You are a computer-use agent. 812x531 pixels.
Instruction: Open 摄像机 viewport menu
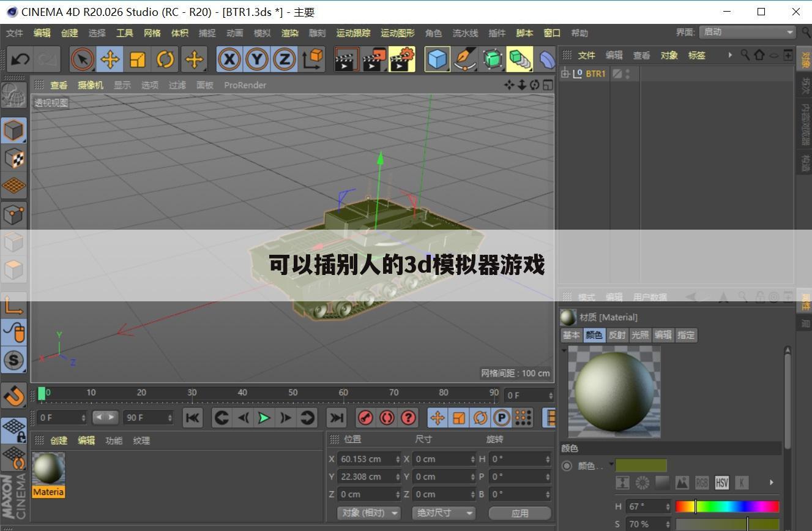point(91,85)
